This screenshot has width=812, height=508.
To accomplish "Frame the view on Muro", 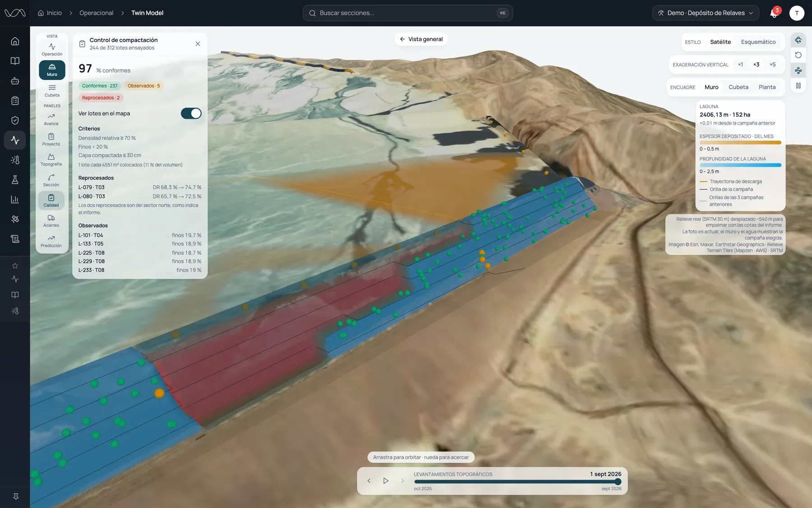I will point(711,87).
